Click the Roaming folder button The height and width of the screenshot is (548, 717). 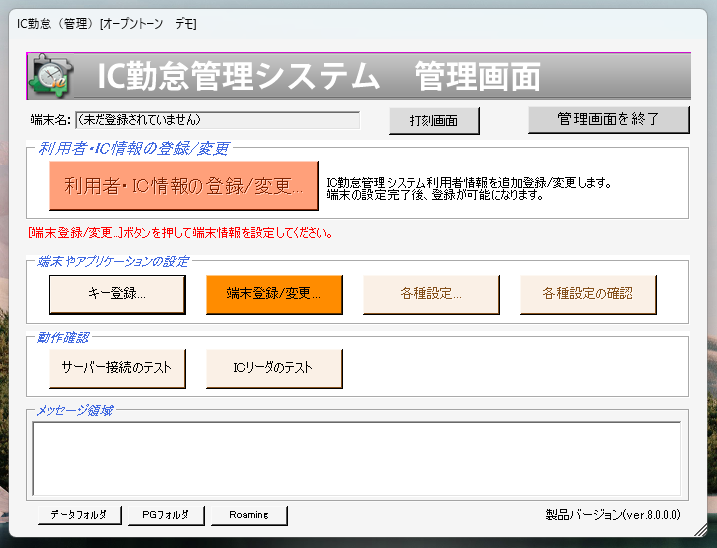click(x=249, y=515)
